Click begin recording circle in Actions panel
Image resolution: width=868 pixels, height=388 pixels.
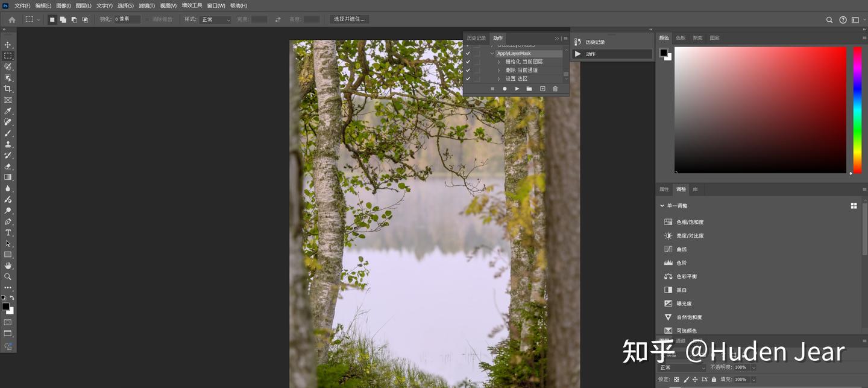click(505, 89)
